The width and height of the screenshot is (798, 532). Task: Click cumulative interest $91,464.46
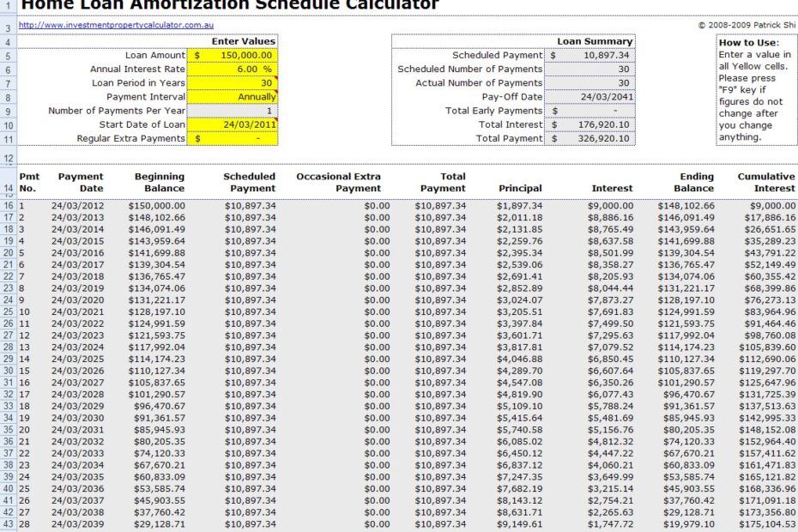(770, 323)
